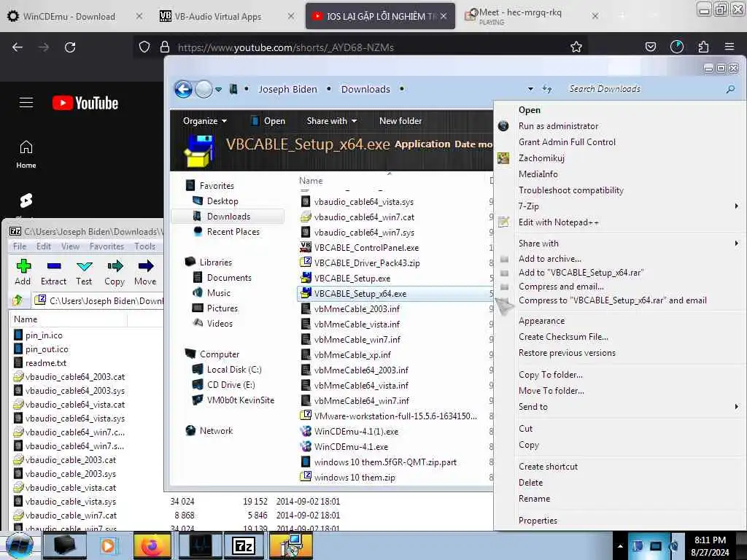Select Local Disk (C:) in navigation
747x560 pixels.
point(234,370)
